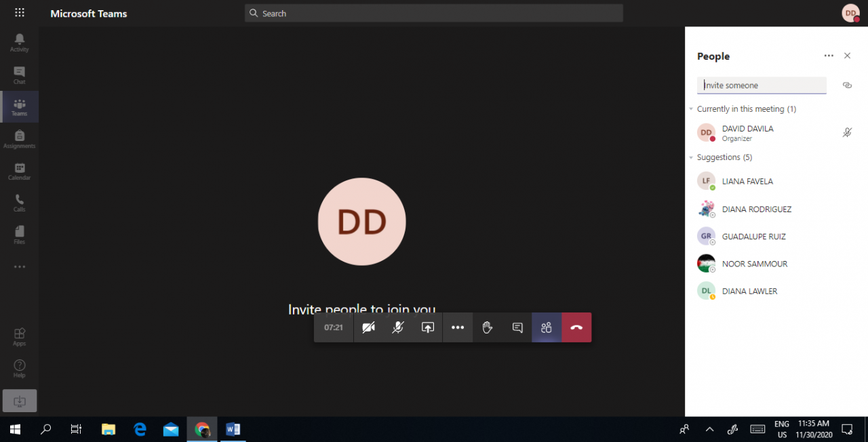The image size is (868, 442).
Task: Open the clock showing 11:35 AM
Action: pos(814,429)
